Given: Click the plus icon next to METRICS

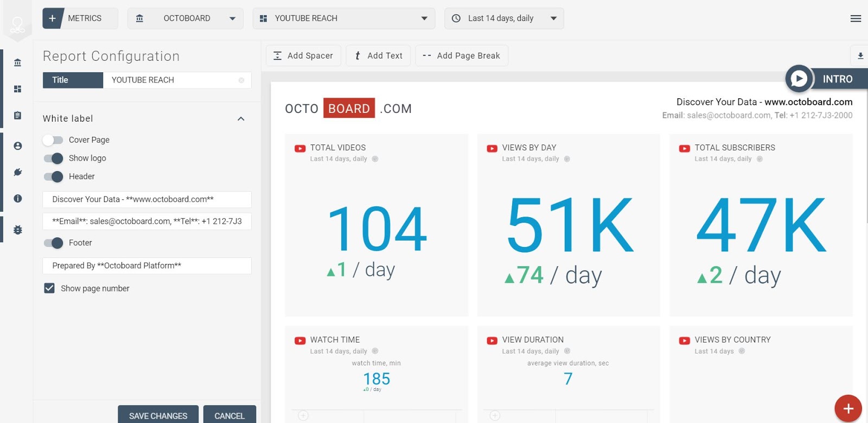Looking at the screenshot, I should pos(53,18).
